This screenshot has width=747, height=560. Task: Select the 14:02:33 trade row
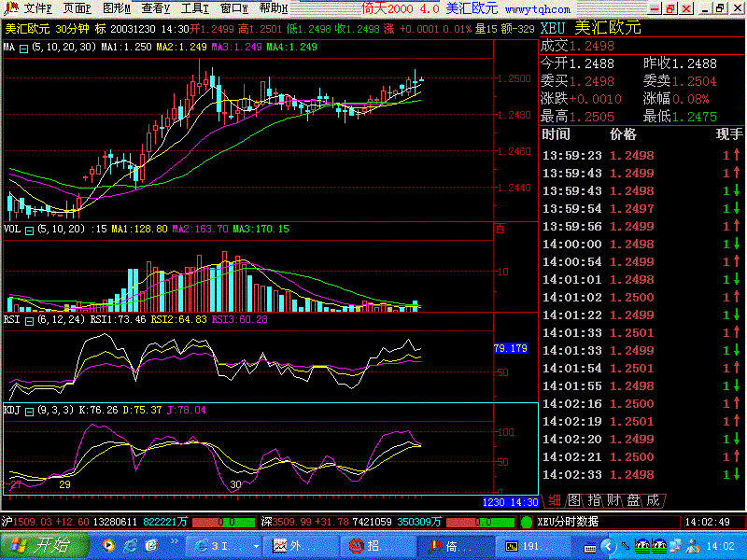pos(641,474)
